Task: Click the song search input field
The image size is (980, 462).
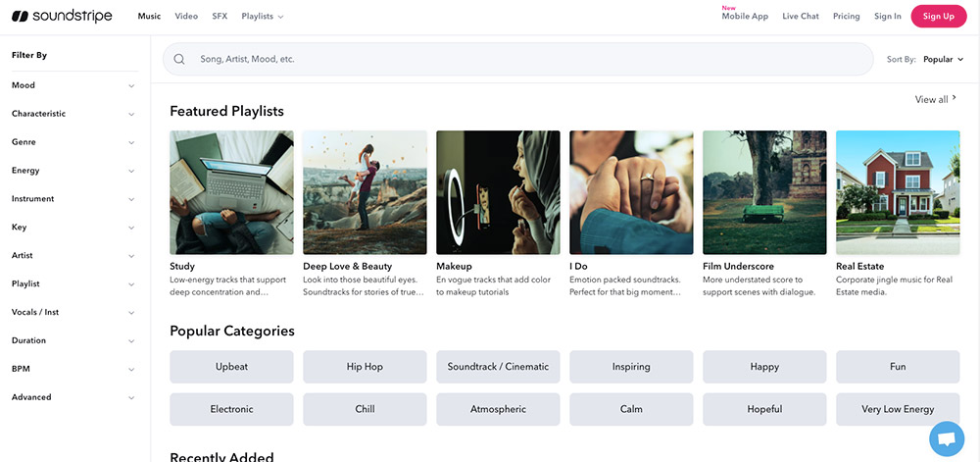Action: 518,60
